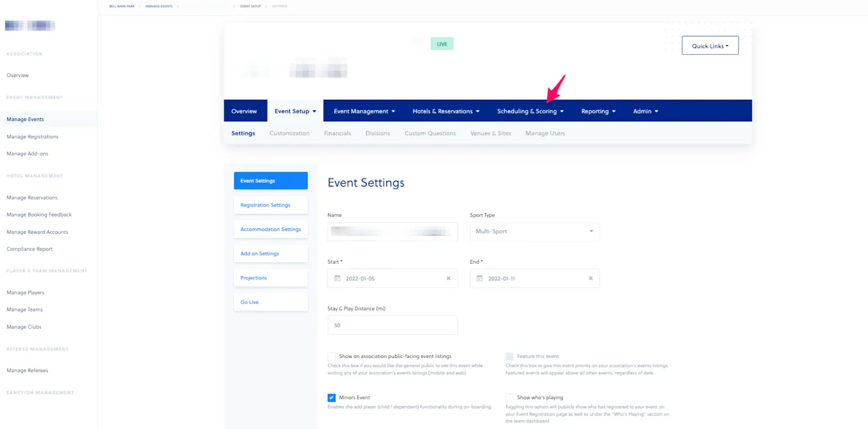Enable the Show who's playing checkbox
Screen dimensions: 868x429
pos(509,398)
